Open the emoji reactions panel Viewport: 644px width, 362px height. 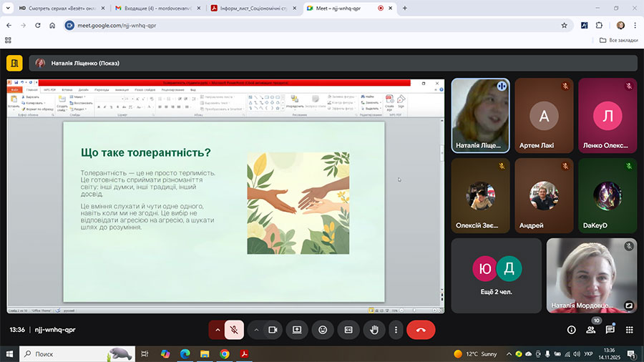(323, 330)
